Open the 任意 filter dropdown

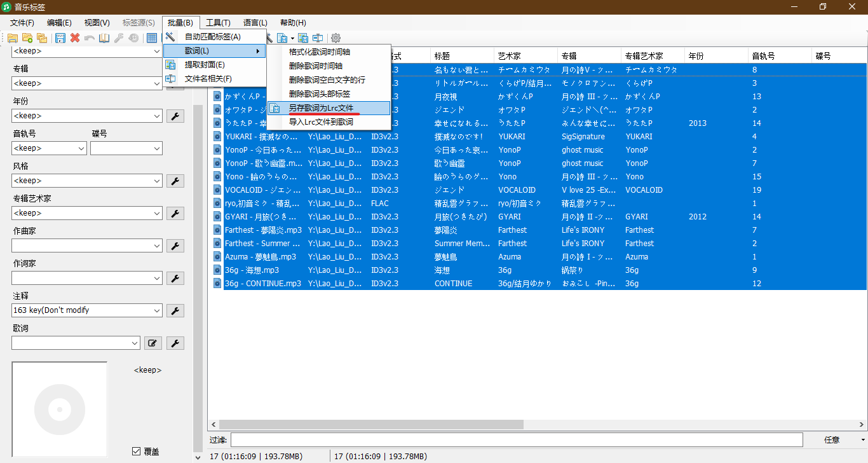862,440
